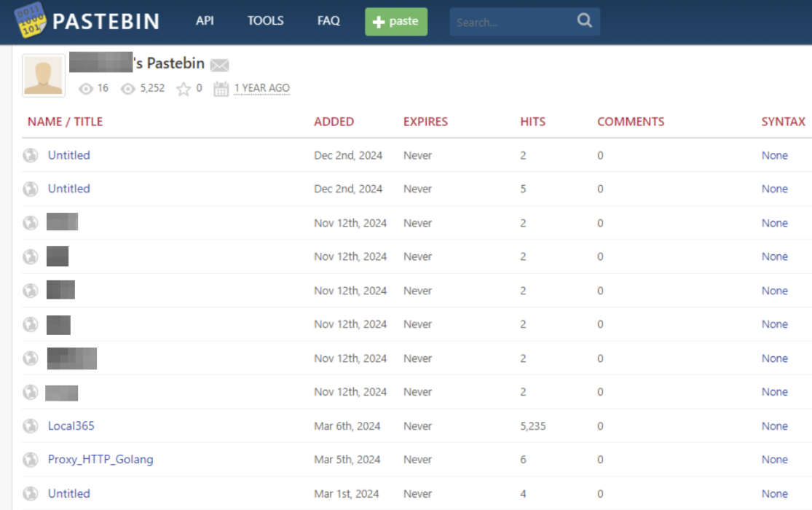This screenshot has width=812, height=510.
Task: Click the globe icon beside the Local365 paste
Action: coord(30,425)
